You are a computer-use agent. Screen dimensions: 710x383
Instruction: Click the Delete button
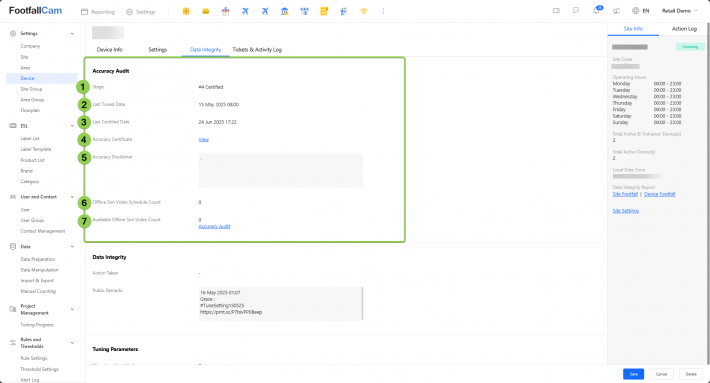(691, 374)
